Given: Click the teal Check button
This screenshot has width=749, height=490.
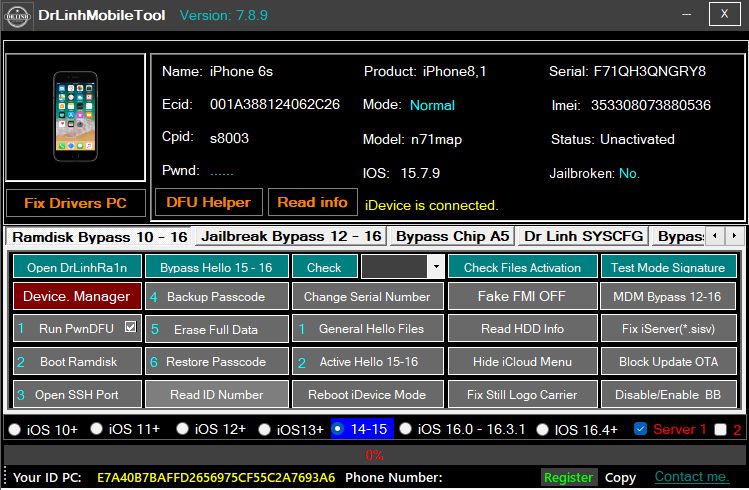Looking at the screenshot, I should pyautogui.click(x=324, y=267).
